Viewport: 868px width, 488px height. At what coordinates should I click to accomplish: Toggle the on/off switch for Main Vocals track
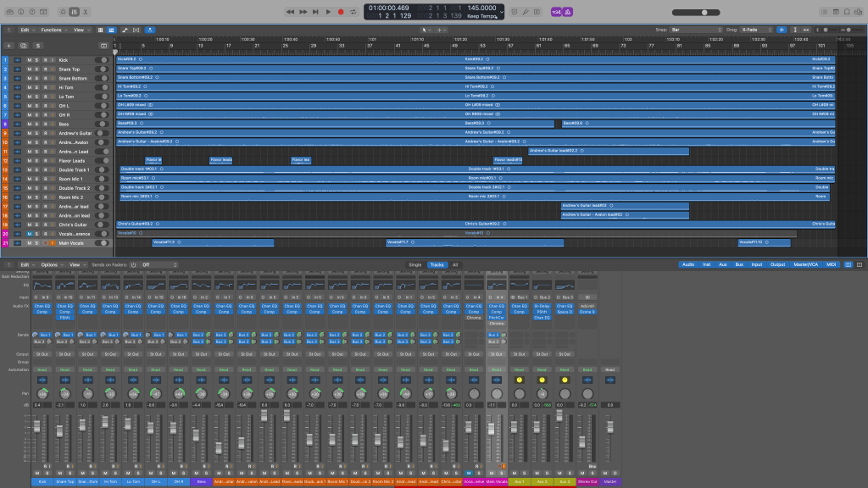(103, 243)
